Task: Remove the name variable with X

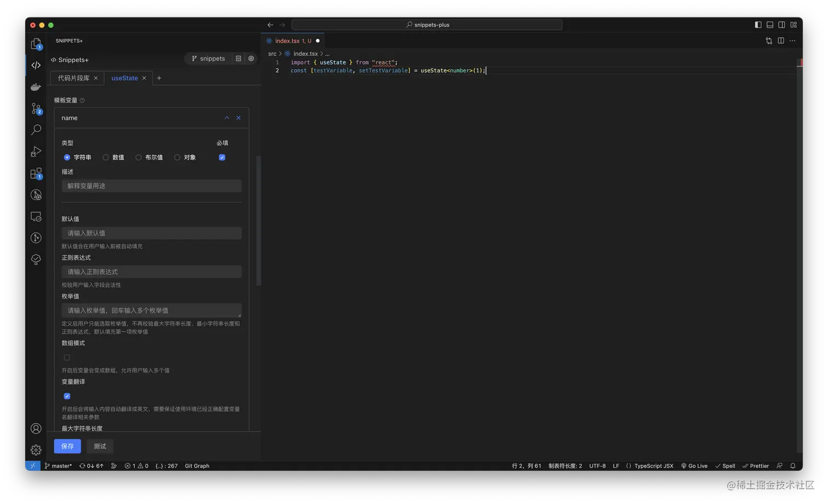Action: click(x=238, y=118)
